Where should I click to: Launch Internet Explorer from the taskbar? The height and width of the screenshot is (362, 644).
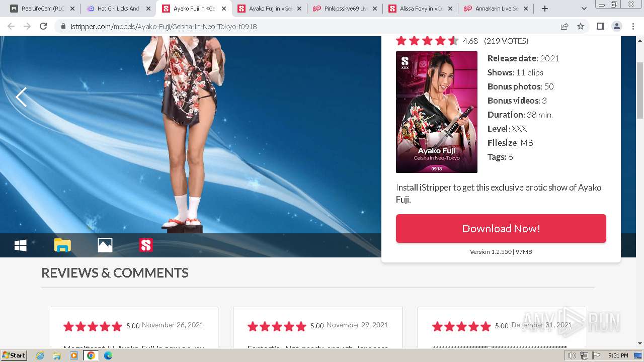point(40,355)
